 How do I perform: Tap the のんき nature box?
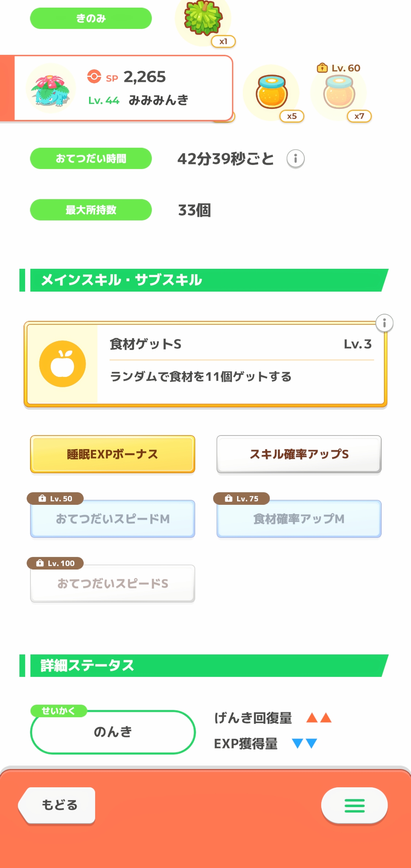tap(113, 732)
